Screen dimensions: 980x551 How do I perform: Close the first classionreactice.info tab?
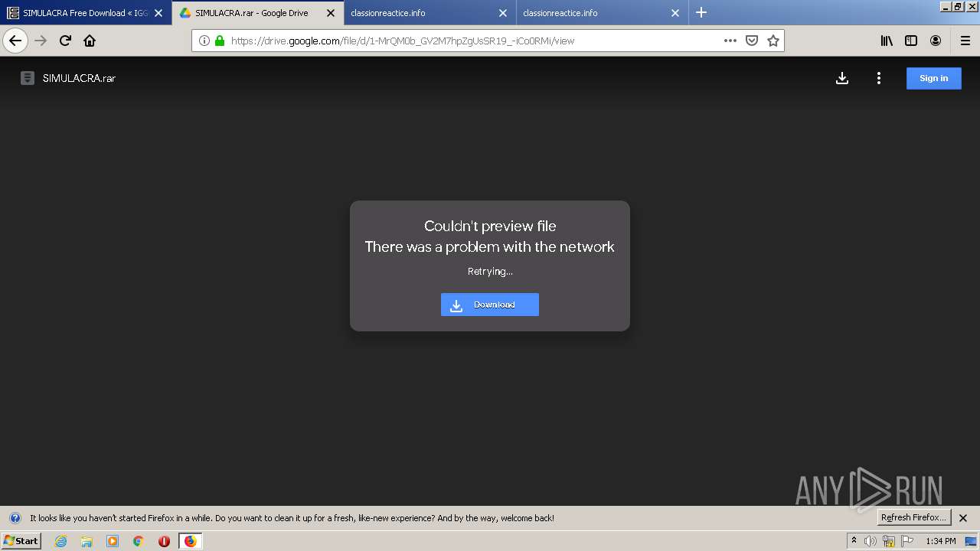click(503, 13)
